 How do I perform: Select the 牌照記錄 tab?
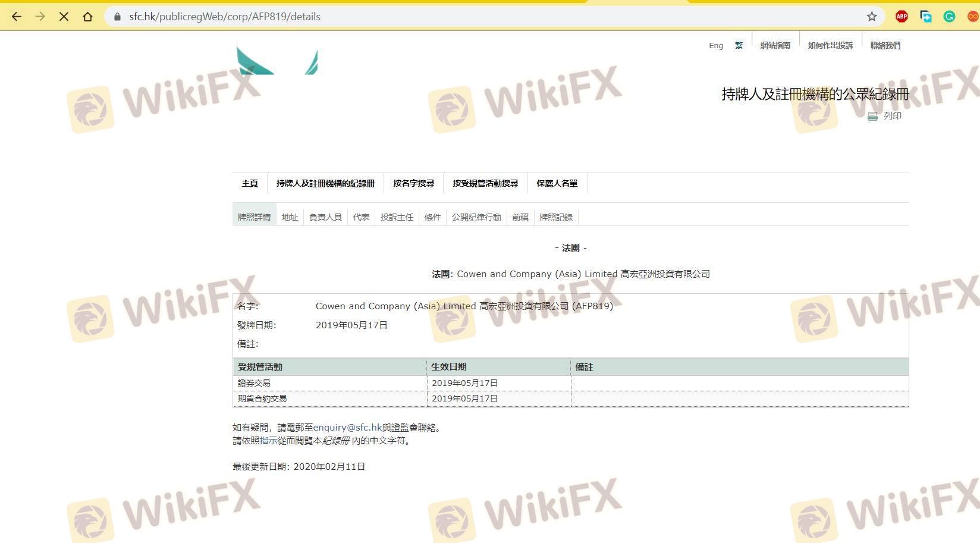coord(556,217)
